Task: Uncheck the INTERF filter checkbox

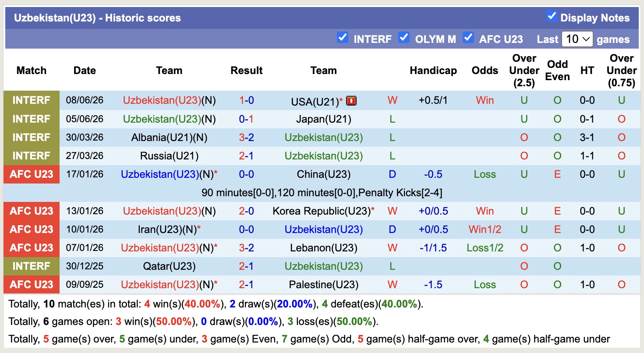Action: click(342, 37)
